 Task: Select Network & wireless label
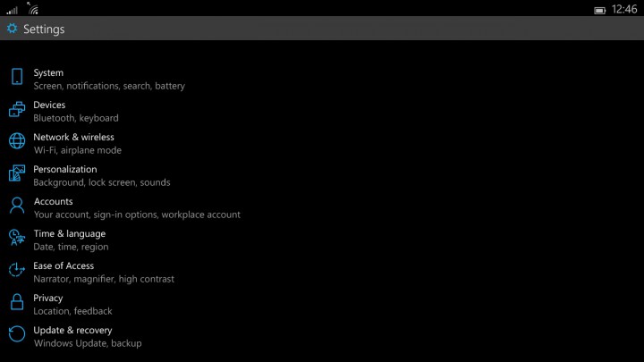tap(73, 137)
